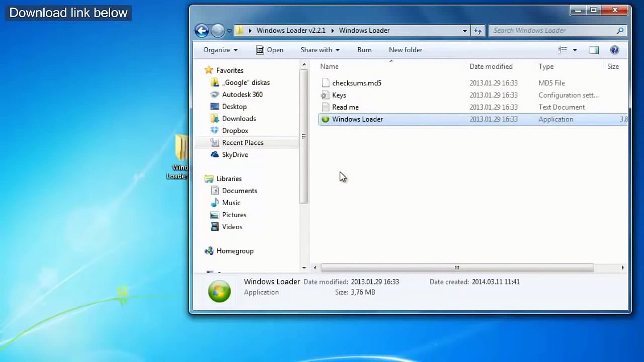Sort by the Size column header

pyautogui.click(x=613, y=66)
